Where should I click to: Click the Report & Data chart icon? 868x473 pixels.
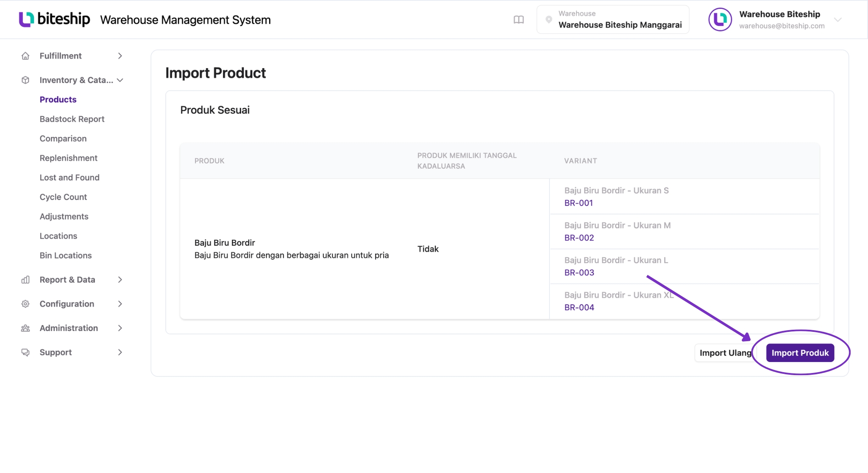(25, 280)
